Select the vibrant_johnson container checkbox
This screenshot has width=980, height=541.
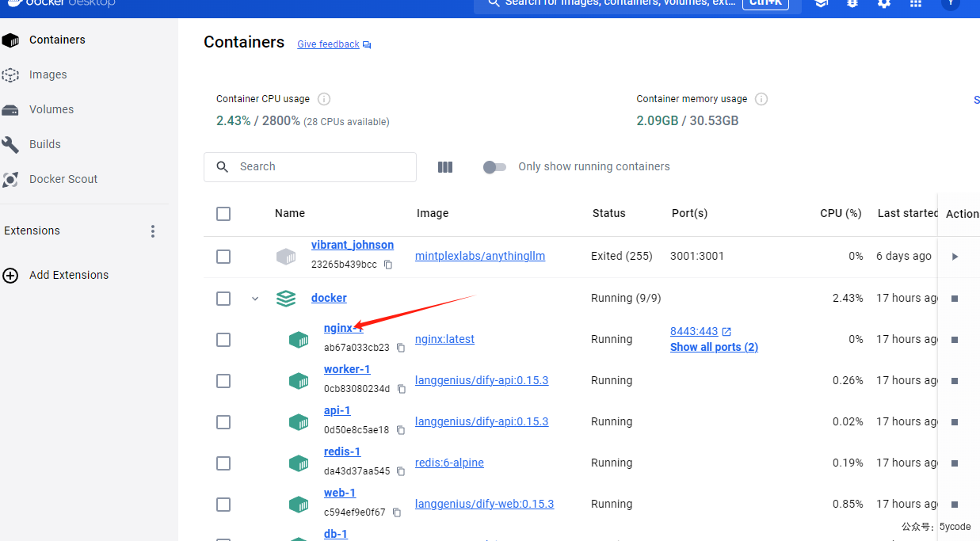(223, 257)
